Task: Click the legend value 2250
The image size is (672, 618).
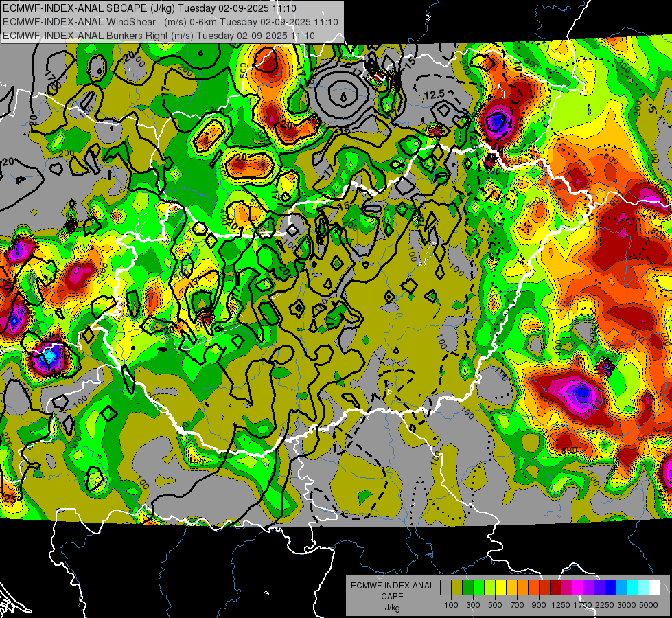Action: point(605,605)
